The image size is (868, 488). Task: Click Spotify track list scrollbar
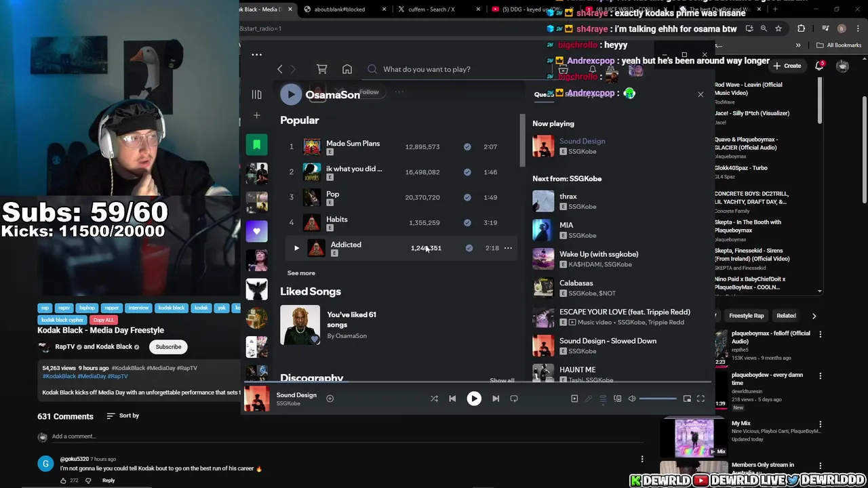[x=521, y=141]
